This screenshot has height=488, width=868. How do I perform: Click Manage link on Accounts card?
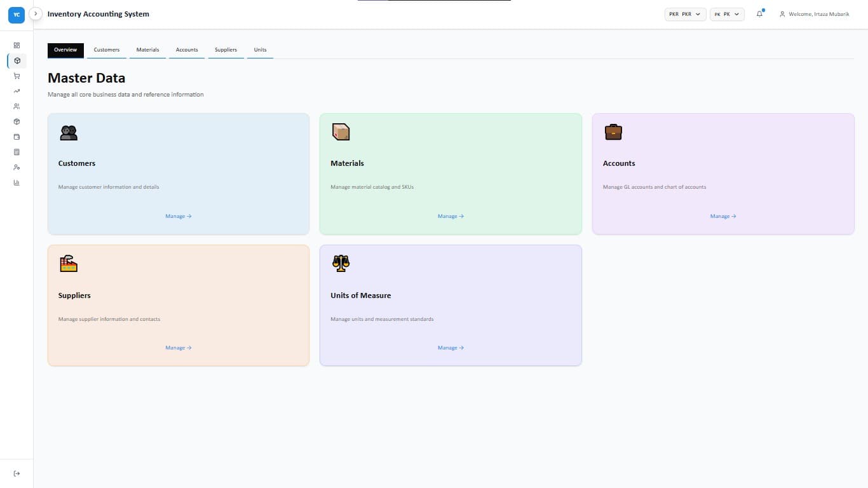click(723, 216)
